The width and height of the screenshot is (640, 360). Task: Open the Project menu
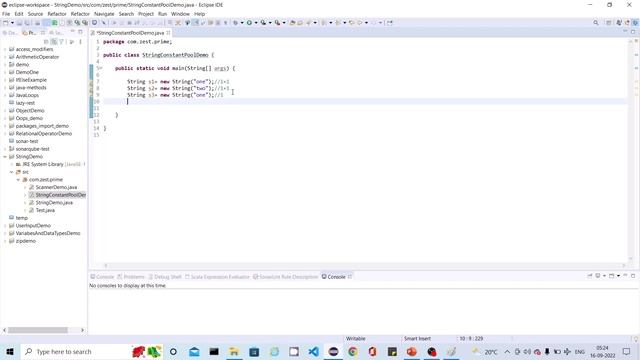(x=146, y=14)
